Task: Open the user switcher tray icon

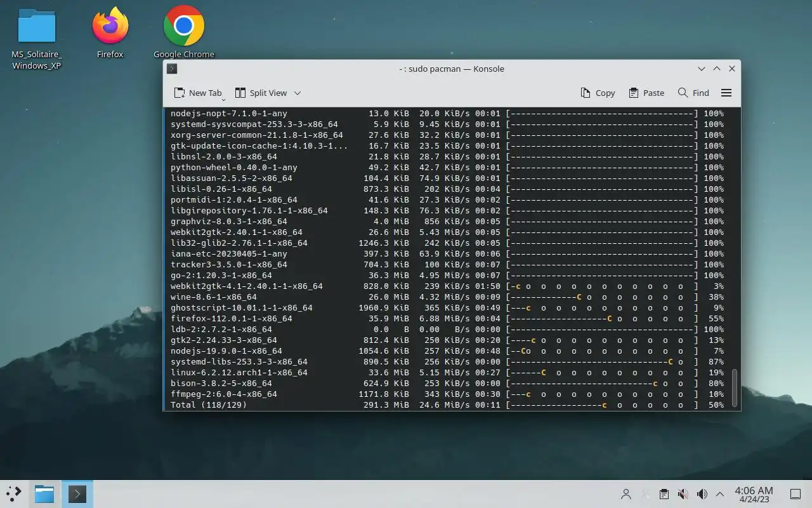Action: pyautogui.click(x=626, y=494)
